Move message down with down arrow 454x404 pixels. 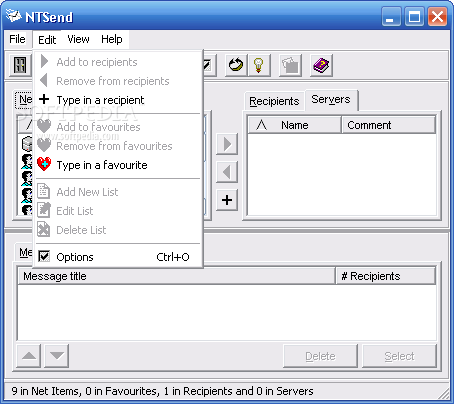point(57,356)
